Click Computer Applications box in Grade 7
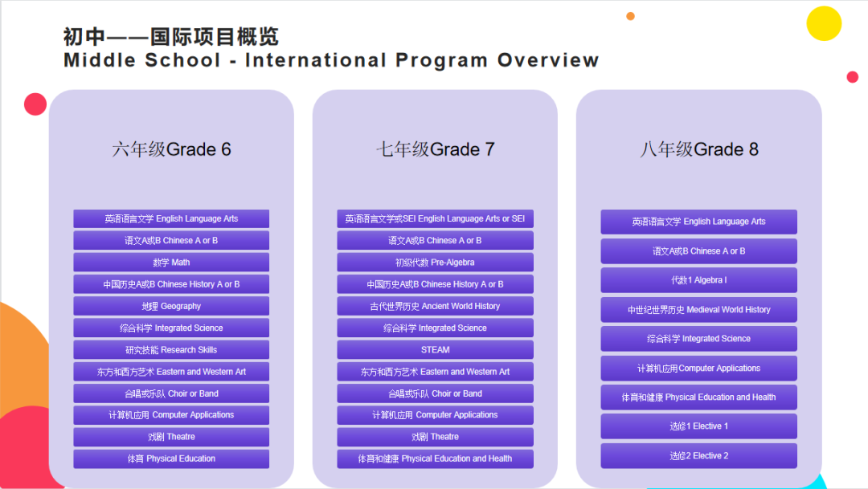Viewport: 868px width, 489px height. point(435,415)
